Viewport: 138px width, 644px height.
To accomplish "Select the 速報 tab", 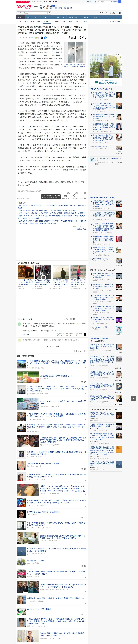I will pyautogui.click(x=28, y=17).
